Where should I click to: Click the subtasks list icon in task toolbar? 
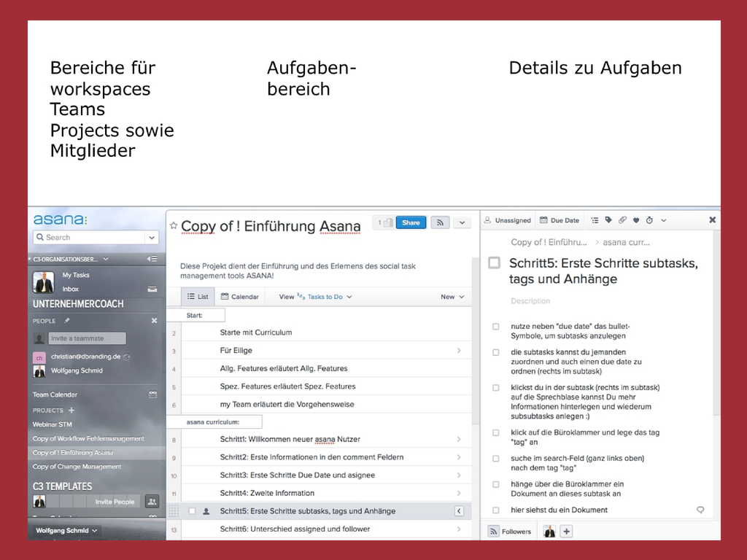coord(595,220)
